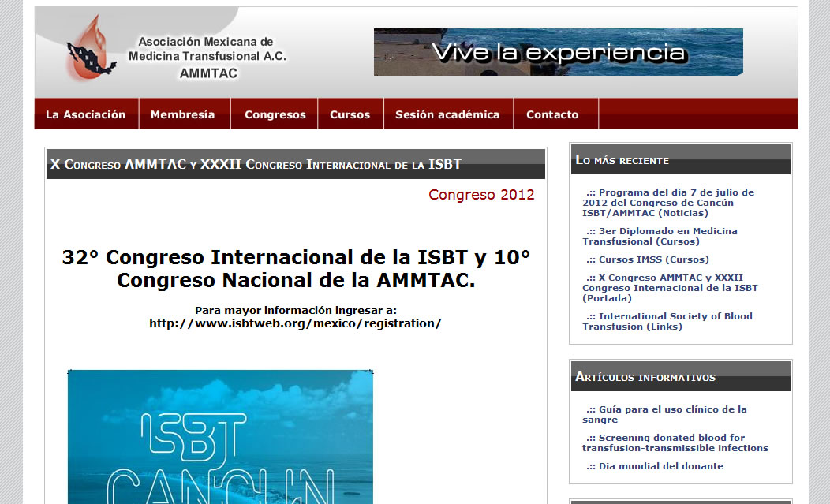Open the 'X Congreso AMMTAC' Portada sidebar link
The height and width of the screenshot is (504, 830).
point(670,288)
